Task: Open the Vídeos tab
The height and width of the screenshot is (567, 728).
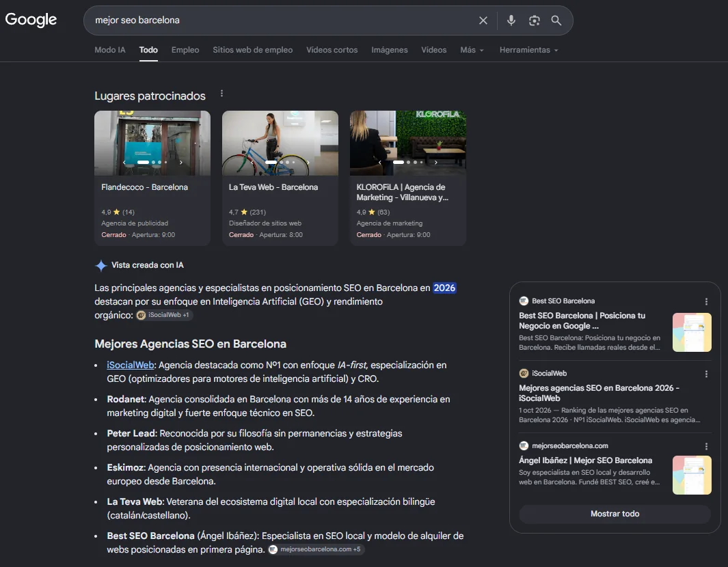Action: [x=433, y=50]
